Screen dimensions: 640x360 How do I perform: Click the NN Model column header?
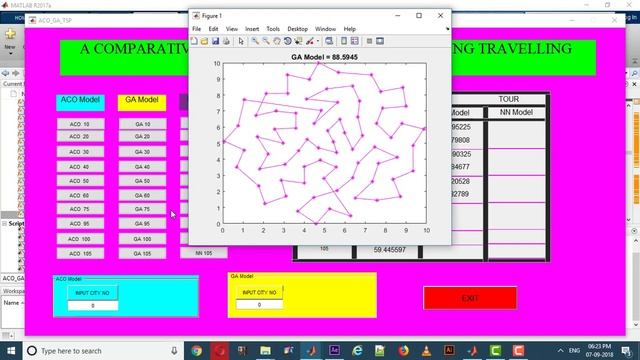click(516, 112)
